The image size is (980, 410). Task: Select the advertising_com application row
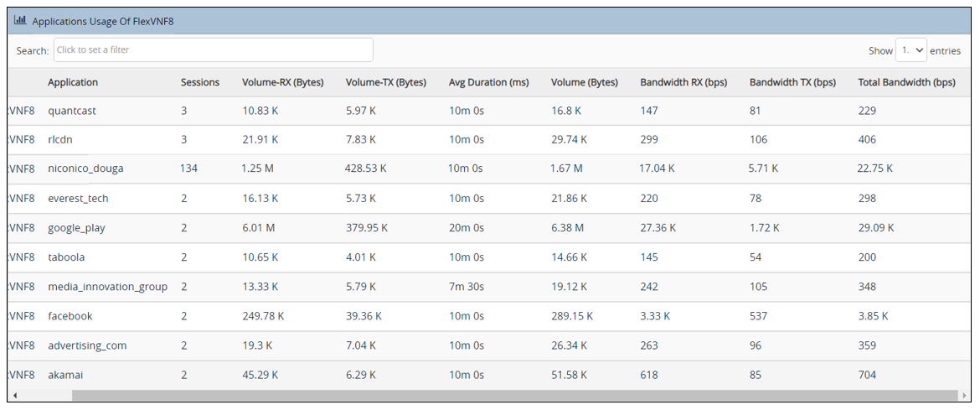(x=490, y=345)
